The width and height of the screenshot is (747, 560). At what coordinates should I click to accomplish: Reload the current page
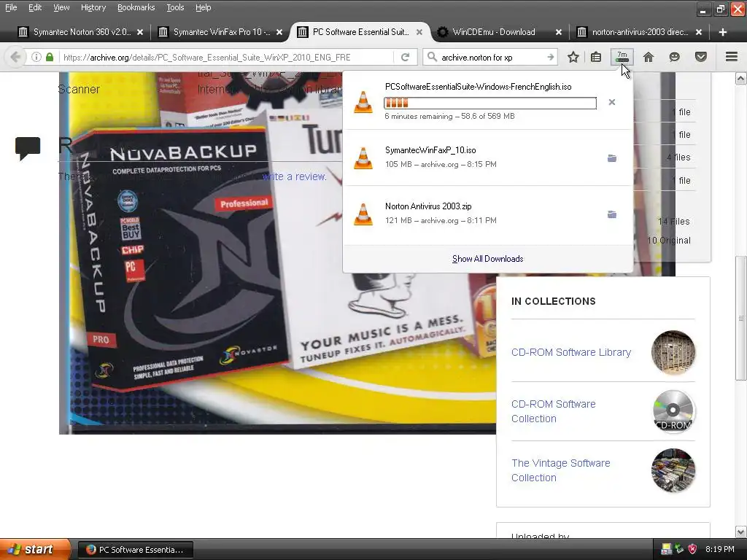pyautogui.click(x=406, y=57)
